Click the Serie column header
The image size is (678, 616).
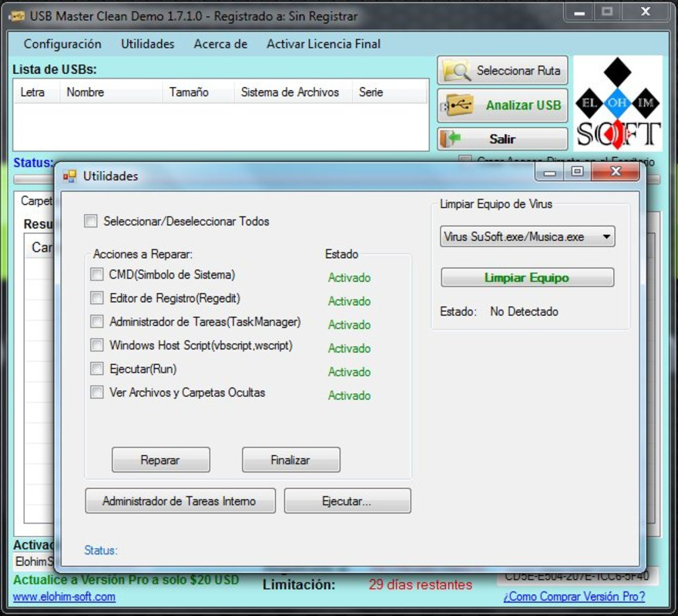pos(390,92)
